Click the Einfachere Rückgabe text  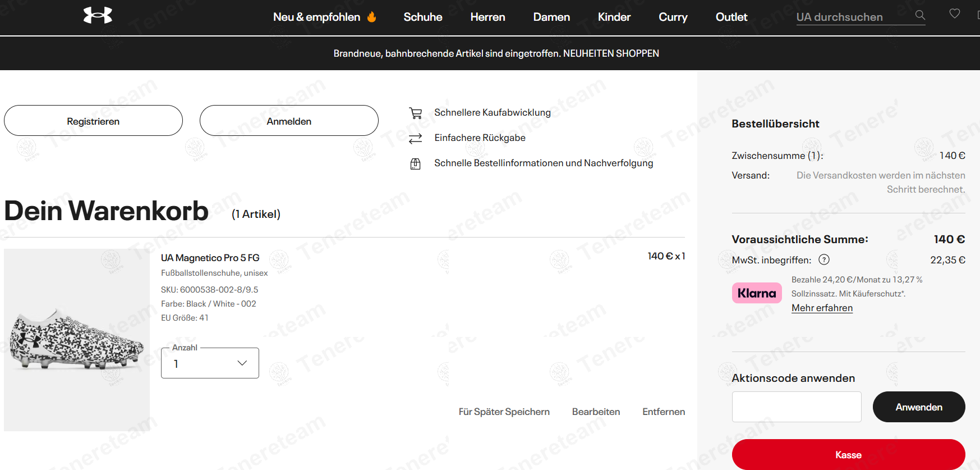click(480, 138)
